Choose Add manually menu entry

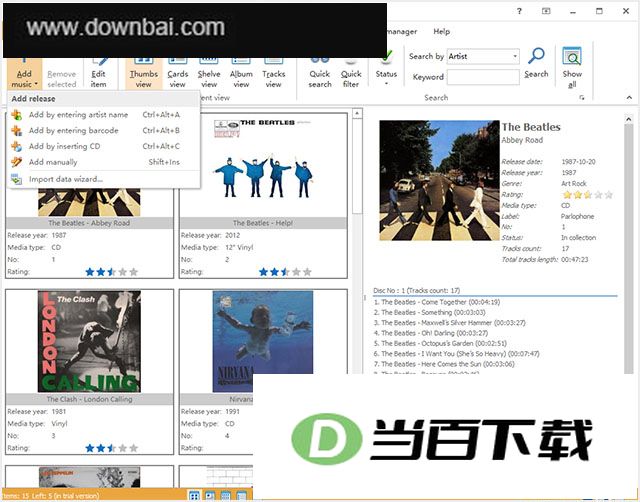[x=104, y=162]
